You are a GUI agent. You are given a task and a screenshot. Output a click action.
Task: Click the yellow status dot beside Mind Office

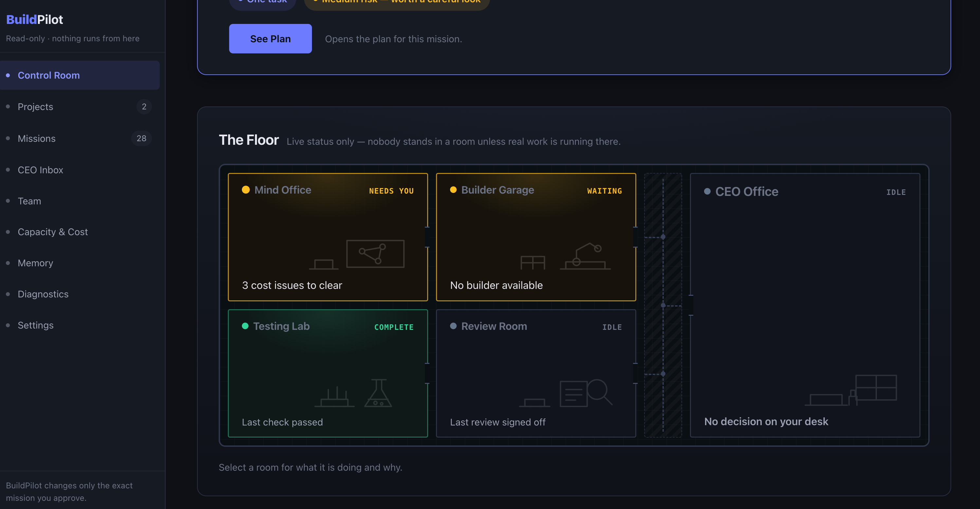click(246, 190)
